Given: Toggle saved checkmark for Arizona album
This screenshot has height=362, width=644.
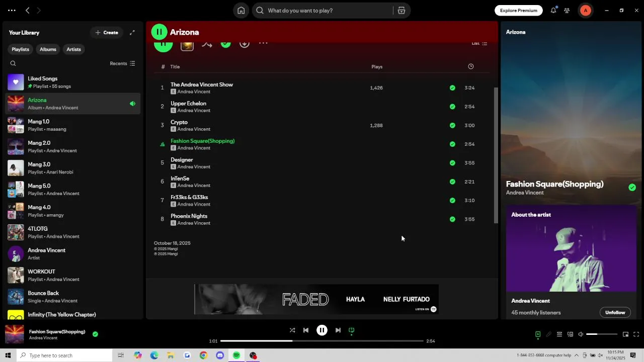Looking at the screenshot, I should pos(226,44).
